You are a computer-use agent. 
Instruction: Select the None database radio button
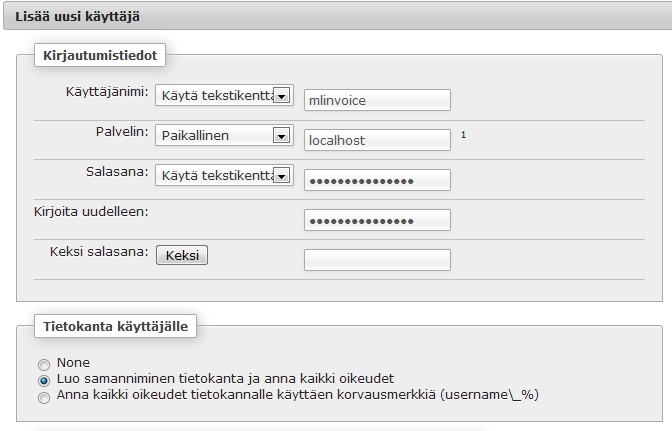[x=44, y=365]
